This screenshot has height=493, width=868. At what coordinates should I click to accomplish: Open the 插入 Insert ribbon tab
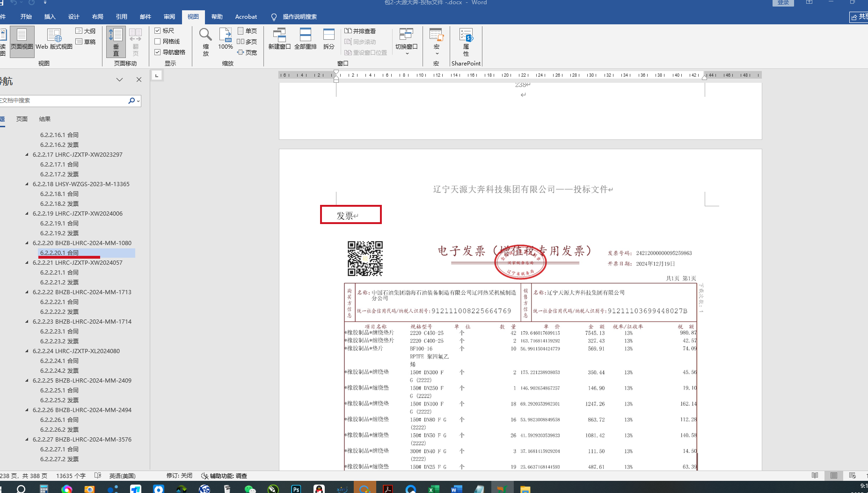pyautogui.click(x=50, y=17)
